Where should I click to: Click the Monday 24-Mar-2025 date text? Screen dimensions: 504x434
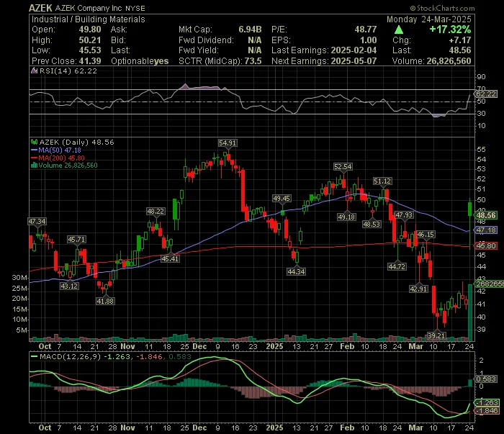pos(429,19)
